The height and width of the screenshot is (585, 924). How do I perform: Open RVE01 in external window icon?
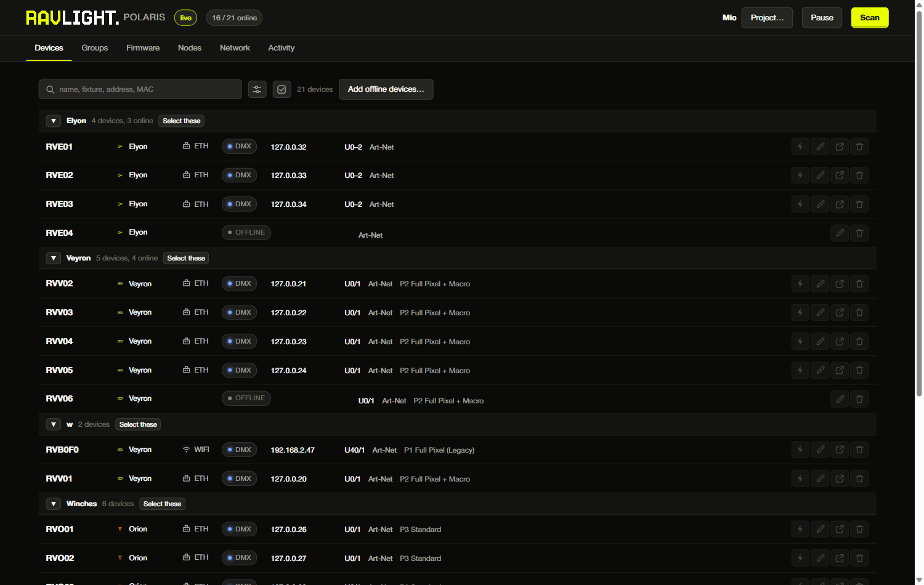click(840, 147)
